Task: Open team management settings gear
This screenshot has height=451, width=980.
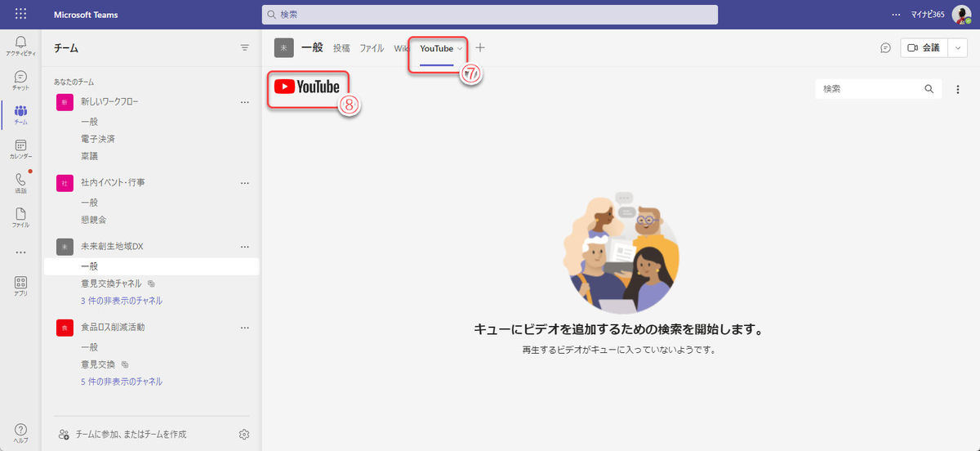Action: point(243,434)
